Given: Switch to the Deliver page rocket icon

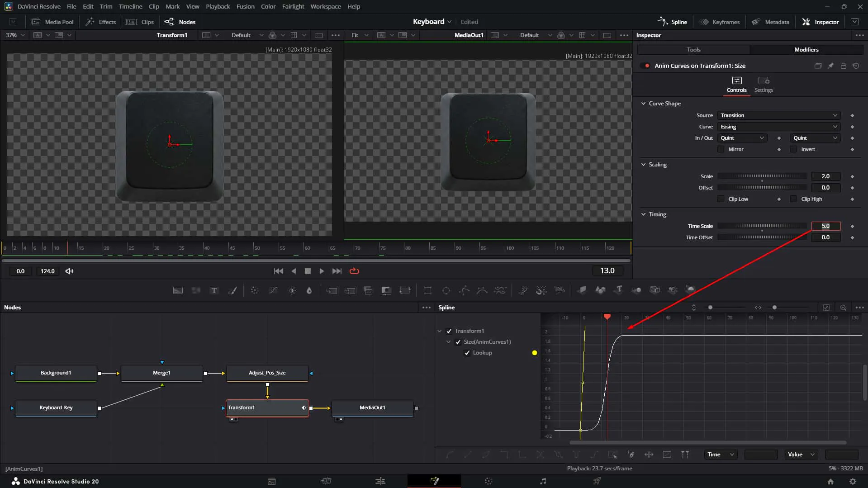Looking at the screenshot, I should (x=597, y=481).
